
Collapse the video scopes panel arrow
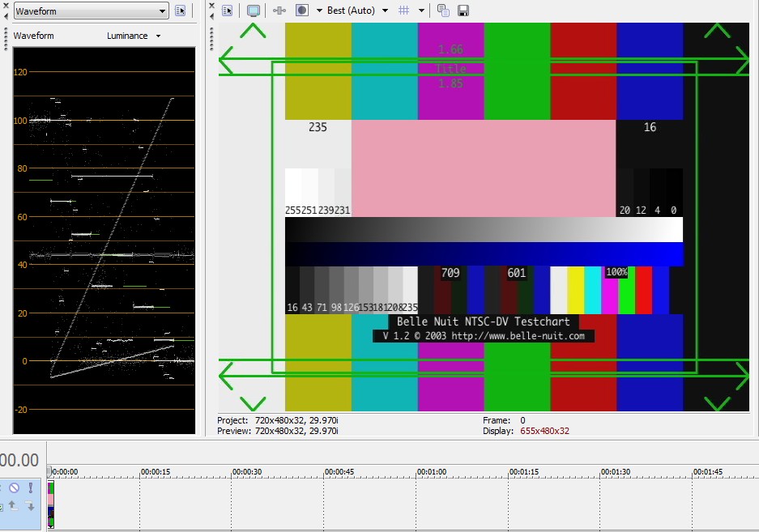tap(6, 16)
